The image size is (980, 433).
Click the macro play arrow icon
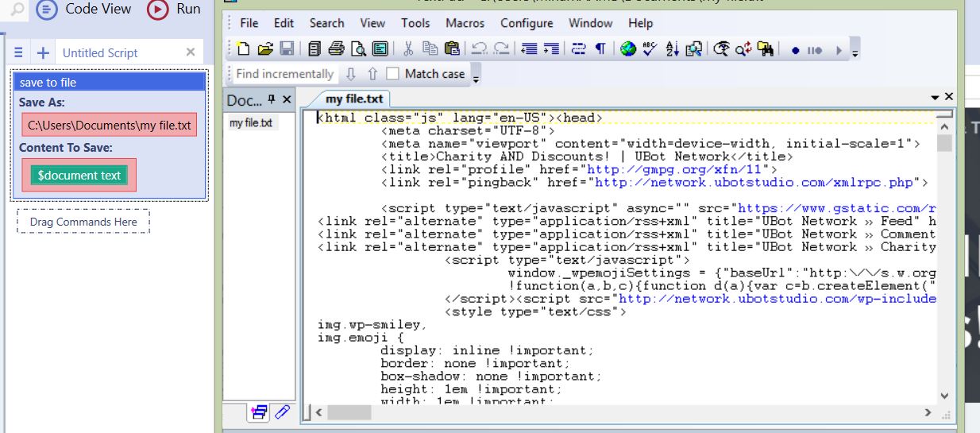pos(838,50)
